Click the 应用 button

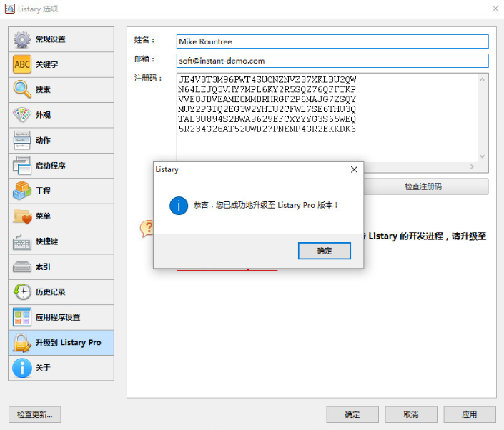click(x=470, y=414)
